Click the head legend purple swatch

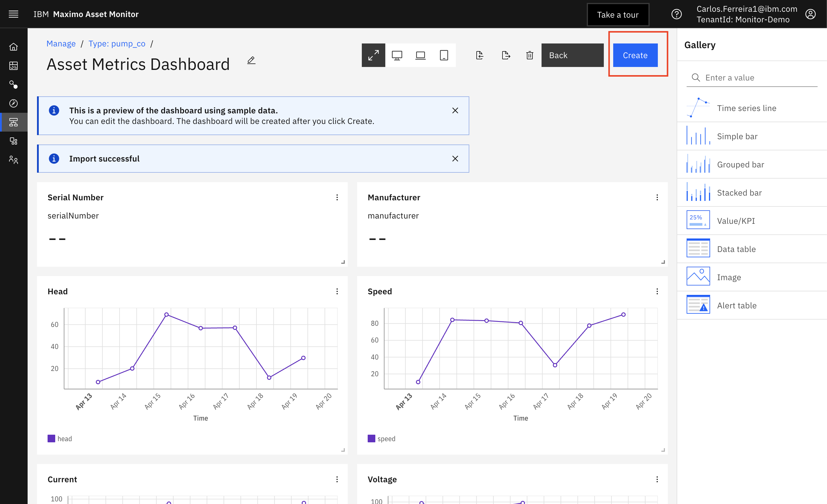(x=51, y=439)
